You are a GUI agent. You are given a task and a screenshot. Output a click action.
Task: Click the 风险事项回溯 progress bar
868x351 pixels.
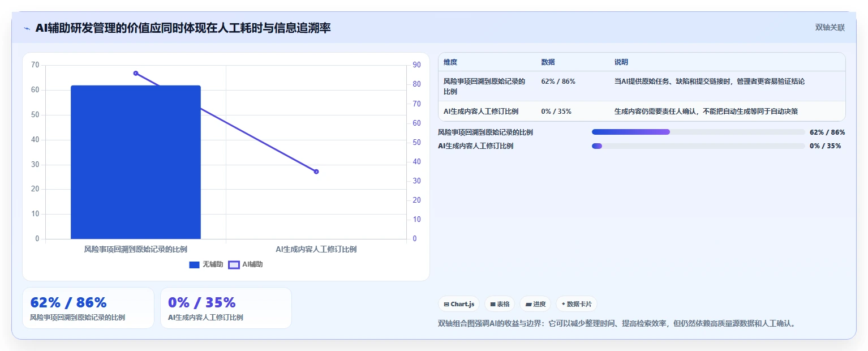pos(698,132)
